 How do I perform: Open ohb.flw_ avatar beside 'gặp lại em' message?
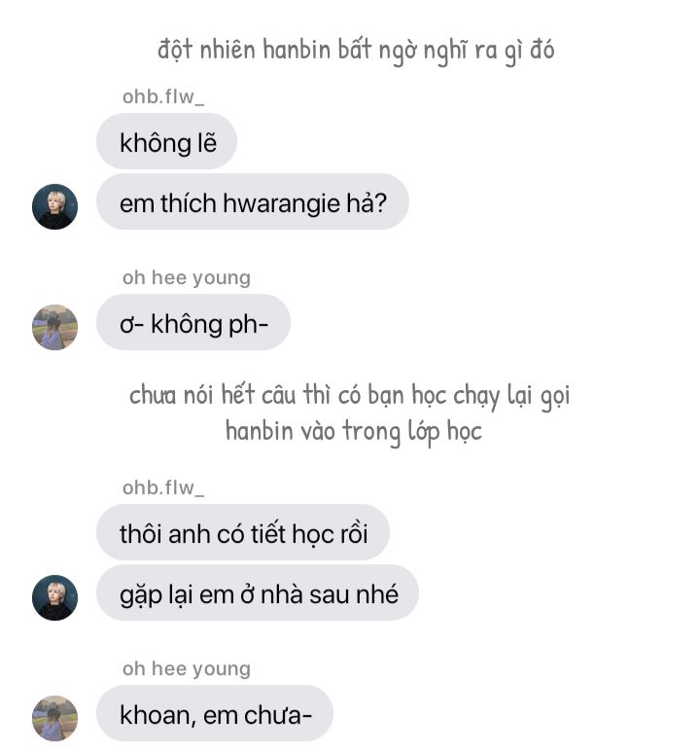(x=54, y=597)
